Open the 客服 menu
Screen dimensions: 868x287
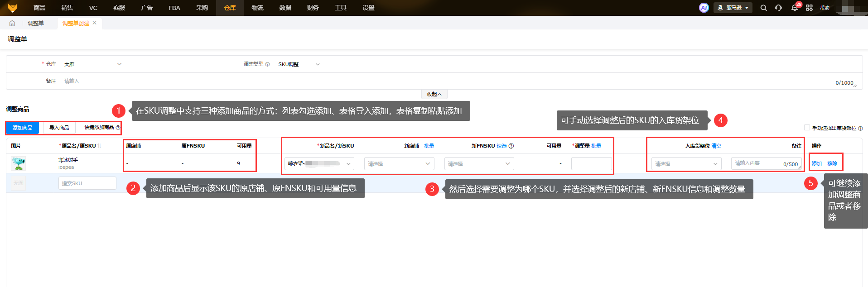(x=119, y=8)
